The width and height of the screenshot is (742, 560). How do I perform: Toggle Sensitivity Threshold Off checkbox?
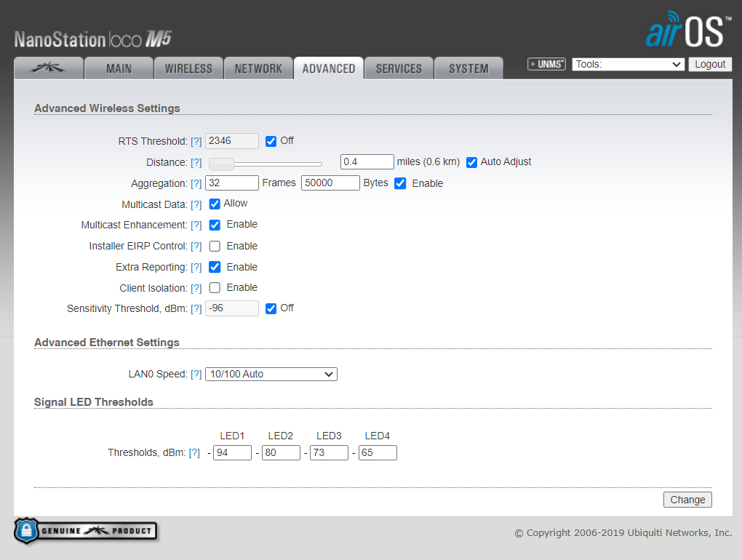tap(271, 309)
